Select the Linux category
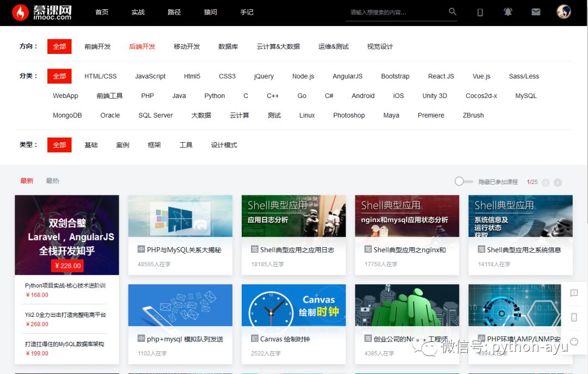588x374 pixels. [307, 115]
